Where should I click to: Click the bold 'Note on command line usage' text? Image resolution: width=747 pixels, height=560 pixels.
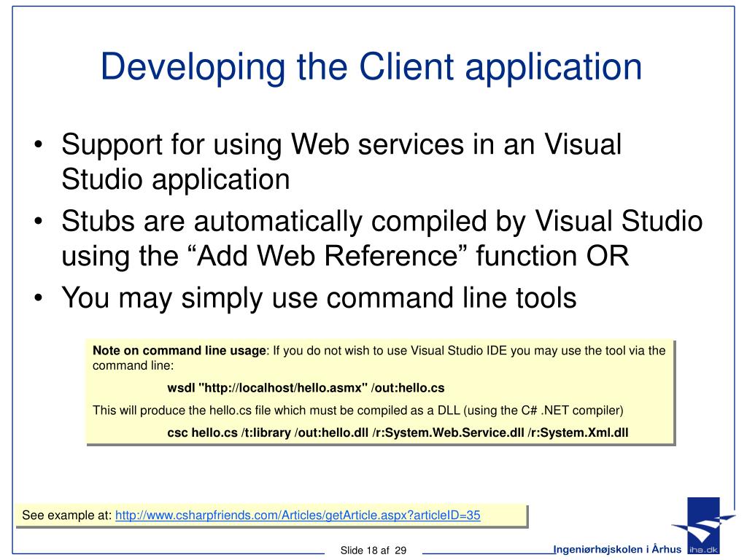[x=179, y=351]
